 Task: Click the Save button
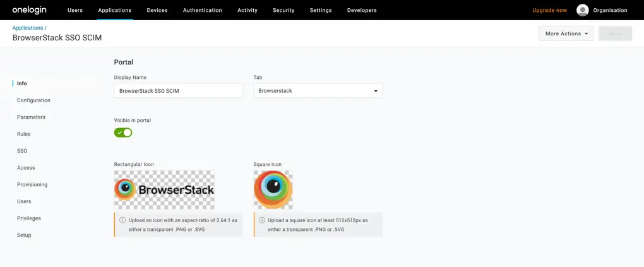tap(614, 33)
